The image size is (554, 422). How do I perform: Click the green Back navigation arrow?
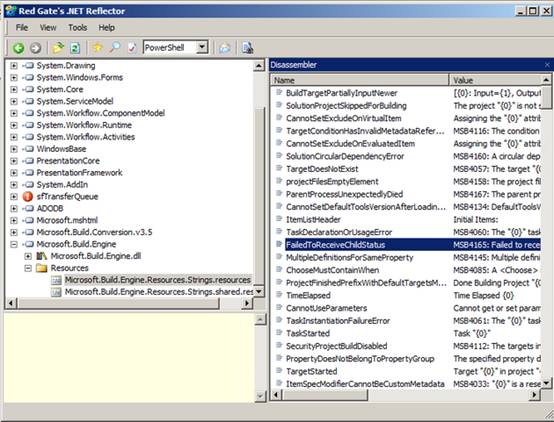pyautogui.click(x=18, y=48)
